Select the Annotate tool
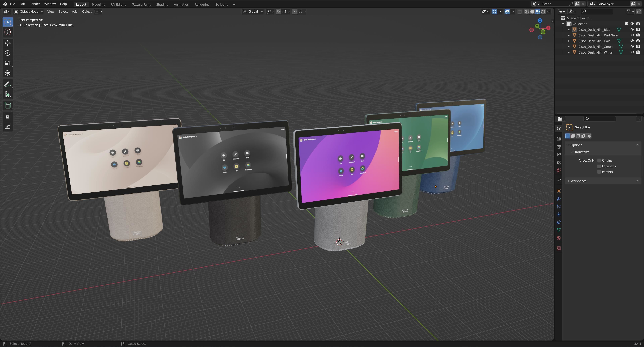The image size is (644, 347). (8, 84)
